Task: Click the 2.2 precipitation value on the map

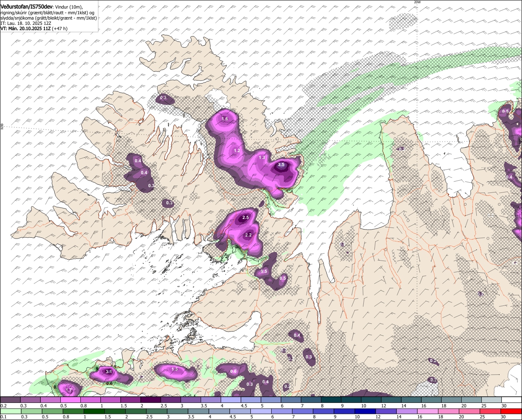Action: pyautogui.click(x=248, y=235)
